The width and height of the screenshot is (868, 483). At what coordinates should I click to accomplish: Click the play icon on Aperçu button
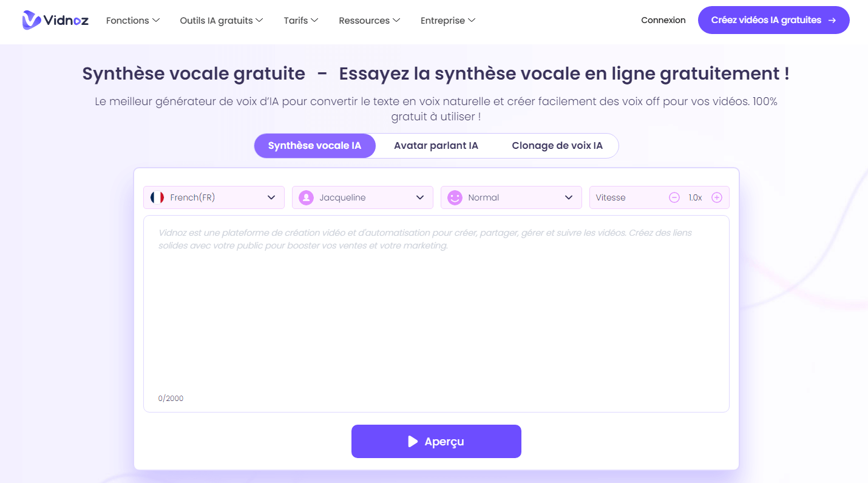(413, 442)
